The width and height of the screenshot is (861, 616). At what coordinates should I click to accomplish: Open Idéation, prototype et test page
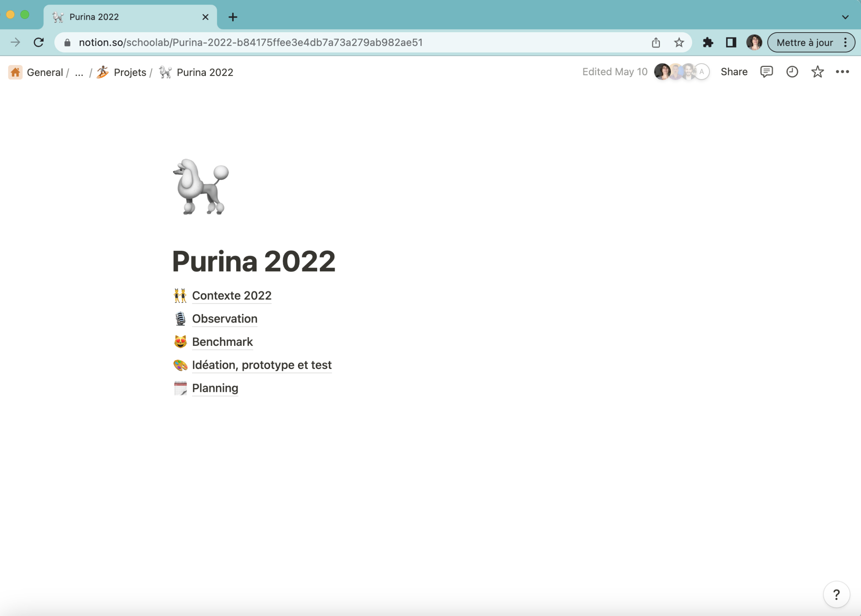point(262,365)
